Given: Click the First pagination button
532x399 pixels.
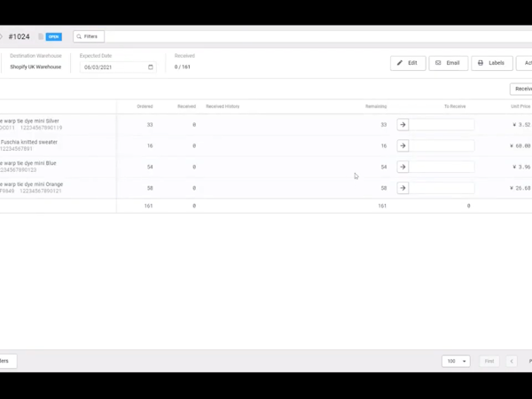Looking at the screenshot, I should [489, 361].
